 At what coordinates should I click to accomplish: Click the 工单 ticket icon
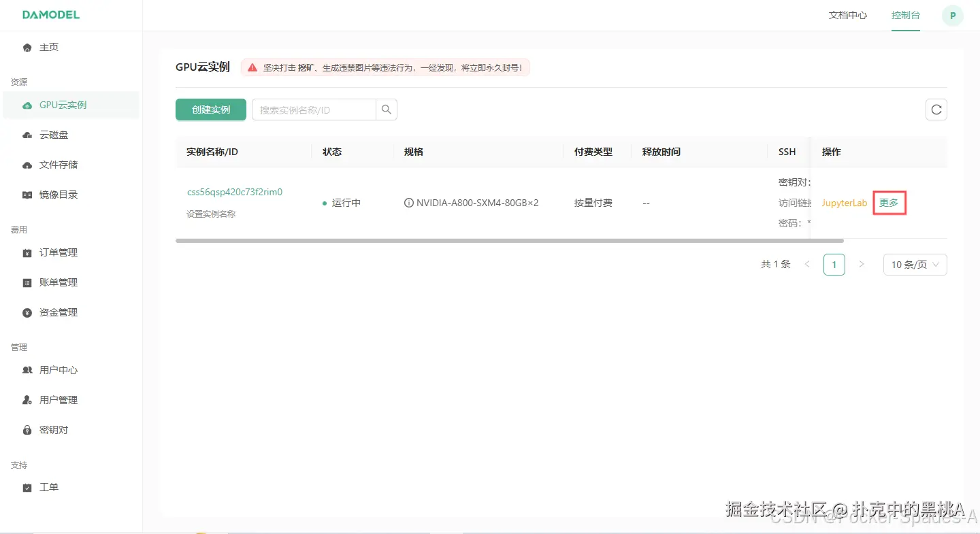click(x=27, y=488)
